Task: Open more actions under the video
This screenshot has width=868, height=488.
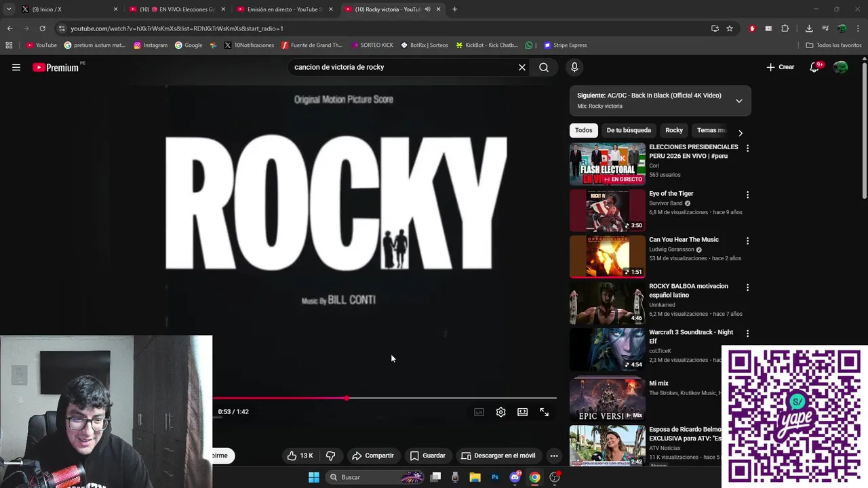Action: 554,455
